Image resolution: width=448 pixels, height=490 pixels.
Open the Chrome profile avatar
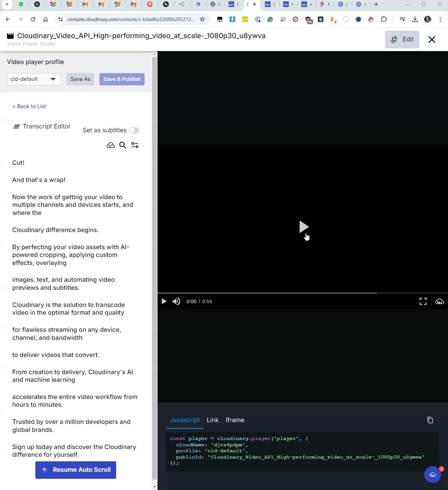pyautogui.click(x=428, y=19)
